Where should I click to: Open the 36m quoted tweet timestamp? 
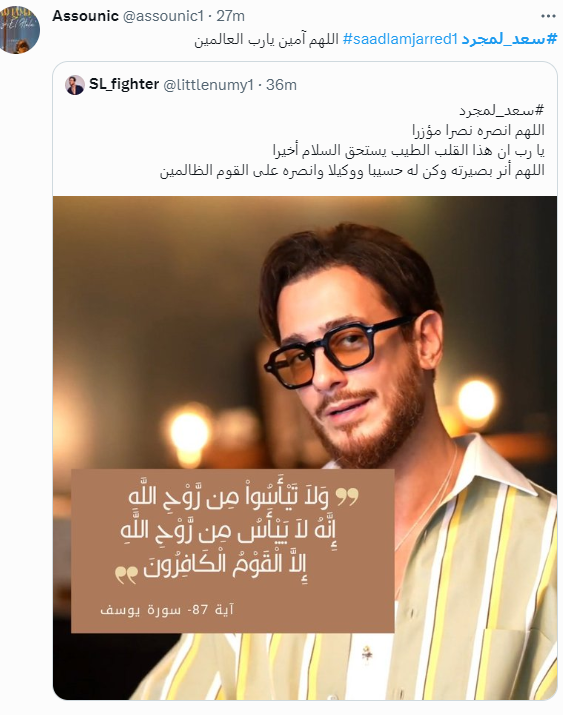281,85
